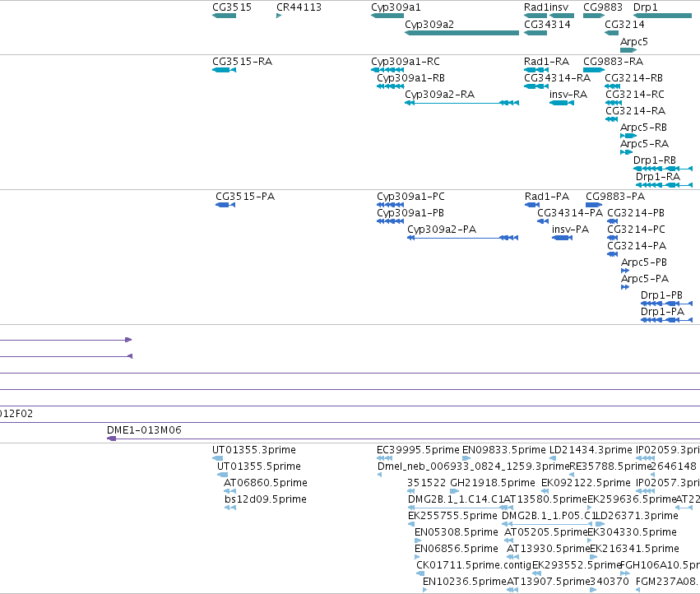Select the CG9883-RA transcript label

[x=613, y=62]
